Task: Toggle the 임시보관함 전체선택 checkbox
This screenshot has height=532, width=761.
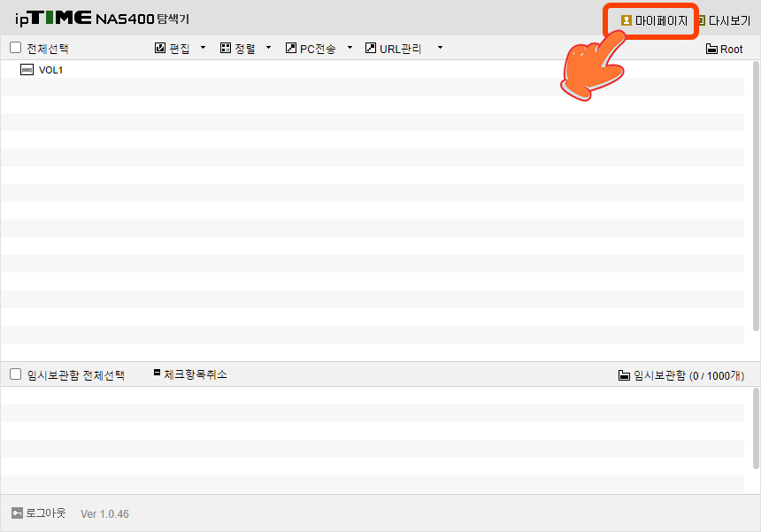Action: click(15, 374)
